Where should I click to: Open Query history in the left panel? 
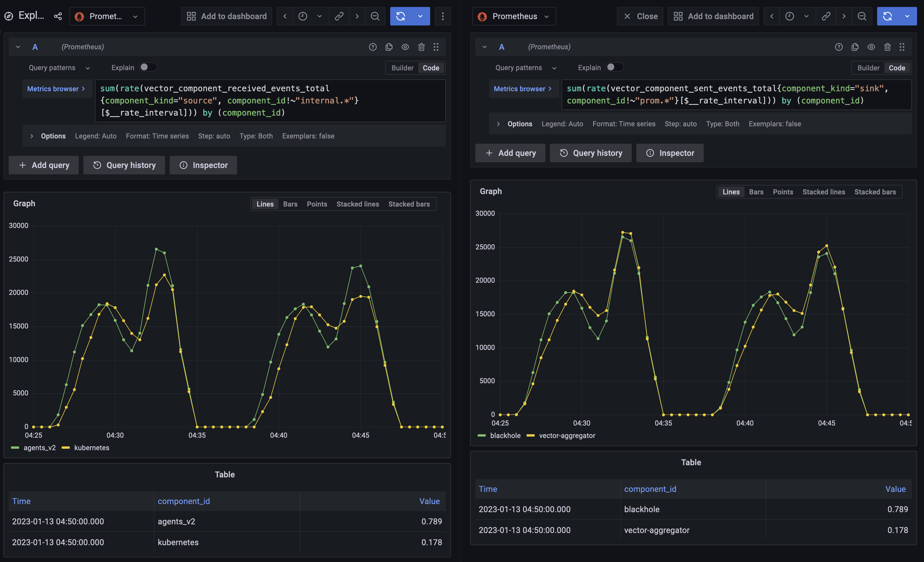(124, 165)
